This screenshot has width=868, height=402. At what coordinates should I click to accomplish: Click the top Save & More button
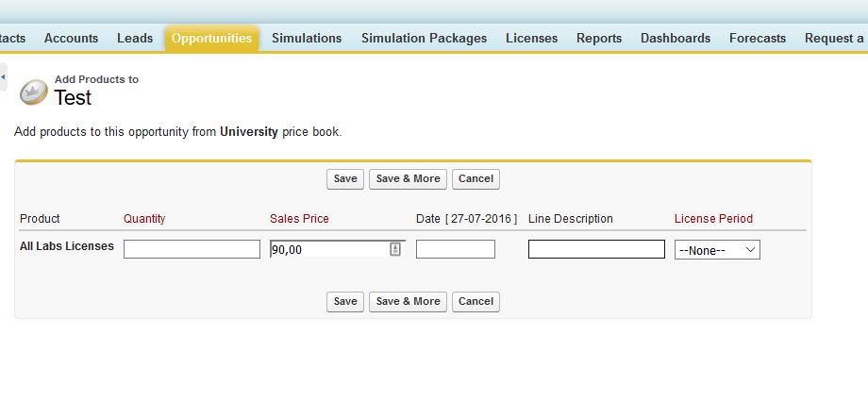click(408, 179)
